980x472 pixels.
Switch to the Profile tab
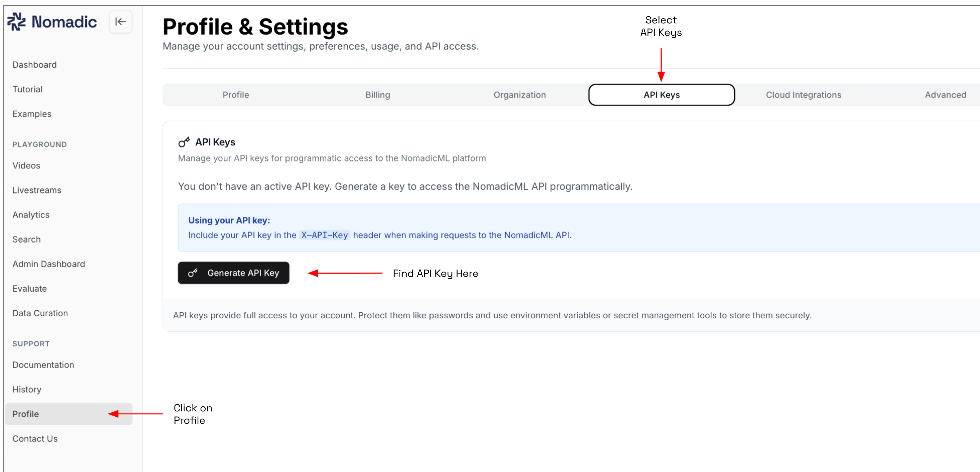236,95
